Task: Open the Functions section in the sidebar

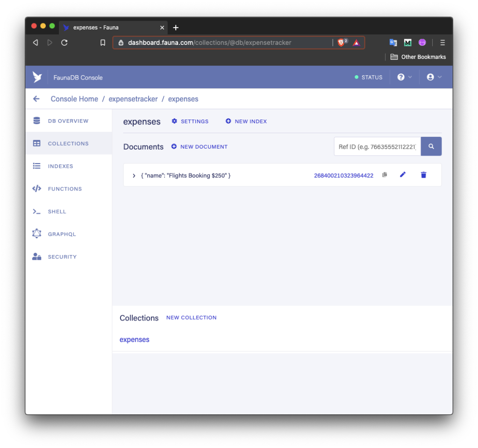Action: (x=64, y=189)
